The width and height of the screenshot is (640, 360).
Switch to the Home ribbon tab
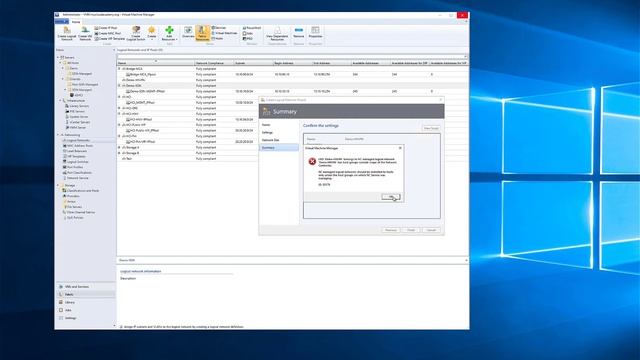coord(76,22)
